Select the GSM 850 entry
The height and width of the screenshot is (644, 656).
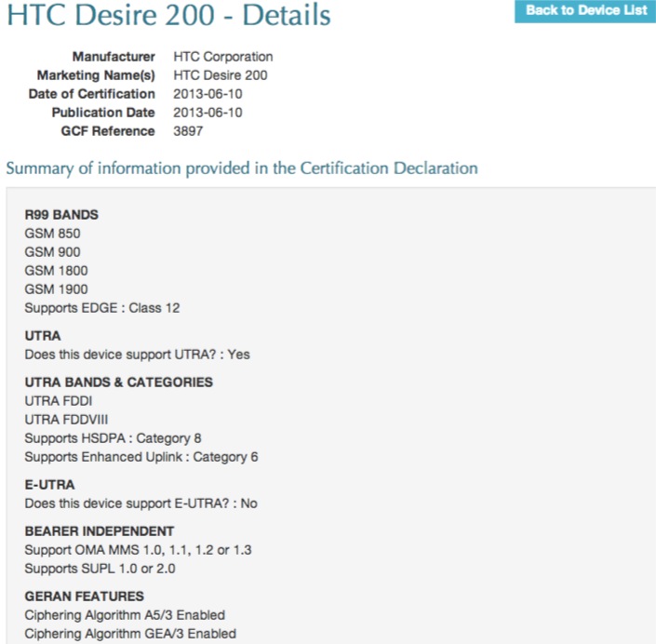[x=52, y=234]
